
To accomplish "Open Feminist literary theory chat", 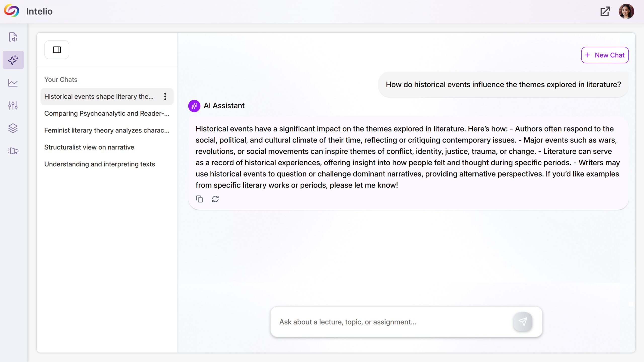I will (107, 130).
